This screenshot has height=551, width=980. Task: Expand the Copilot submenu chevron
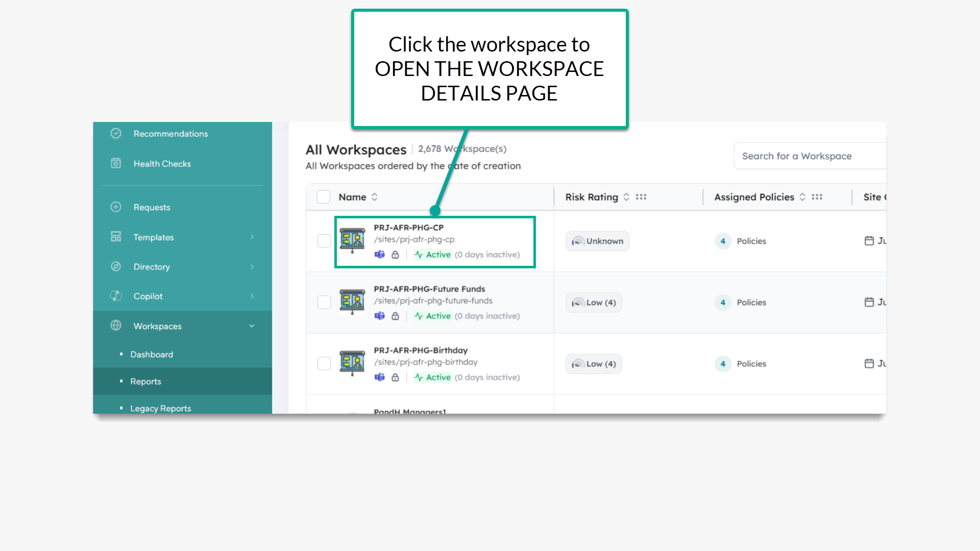252,296
